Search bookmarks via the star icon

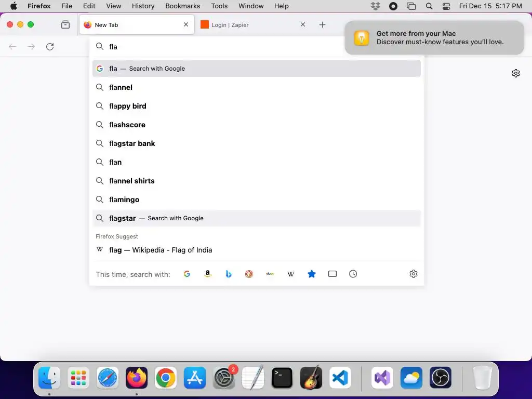312,274
